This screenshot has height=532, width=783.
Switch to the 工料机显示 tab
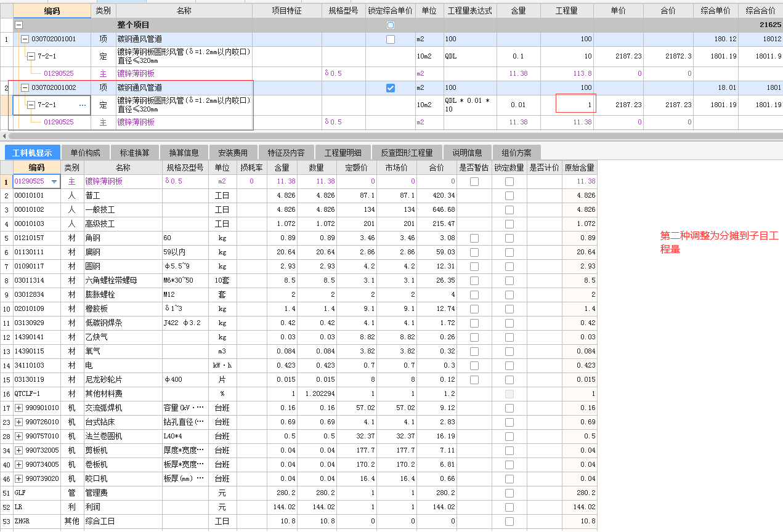32,153
